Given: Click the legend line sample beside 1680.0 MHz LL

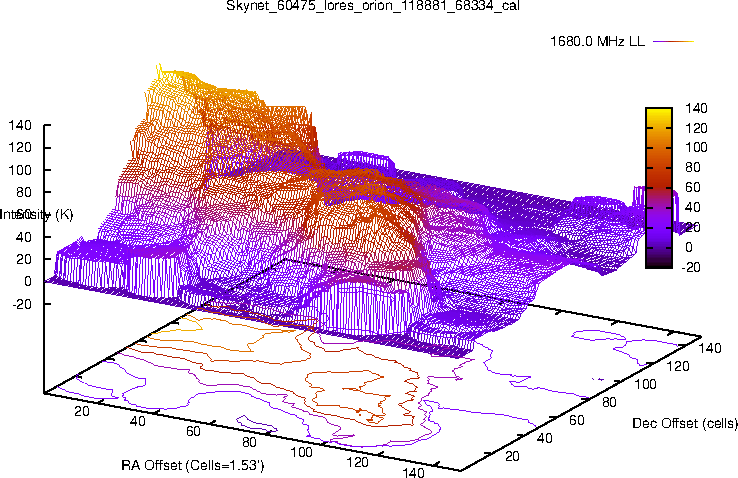Looking at the screenshot, I should pyautogui.click(x=674, y=41).
